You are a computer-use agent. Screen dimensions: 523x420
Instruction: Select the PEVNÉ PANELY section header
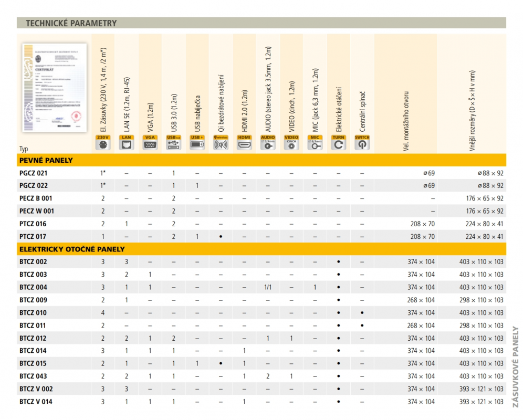[261, 160]
